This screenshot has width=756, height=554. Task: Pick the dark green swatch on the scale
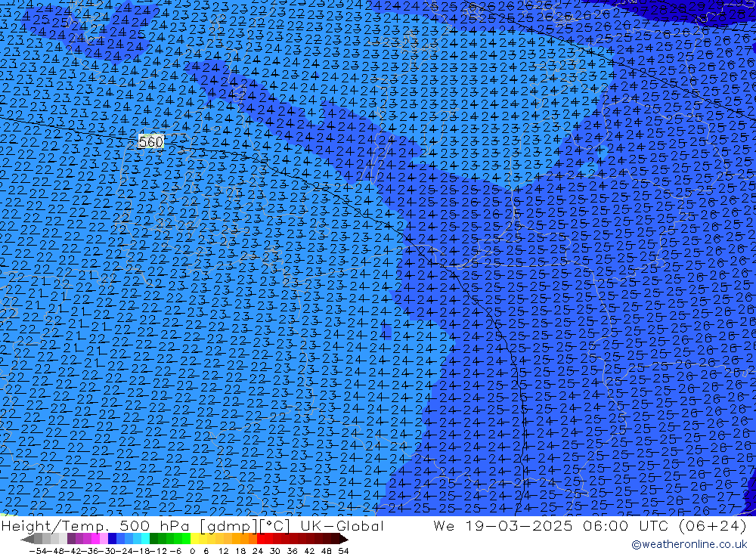point(153,539)
